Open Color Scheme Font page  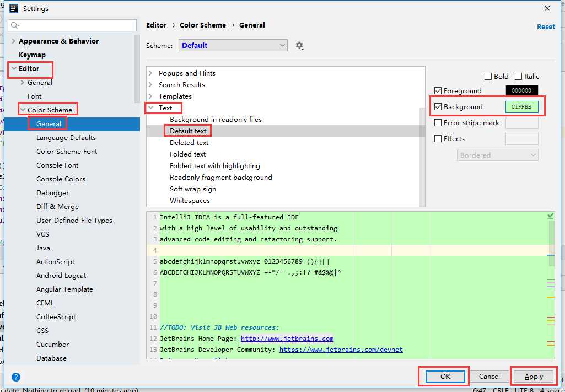(x=67, y=151)
